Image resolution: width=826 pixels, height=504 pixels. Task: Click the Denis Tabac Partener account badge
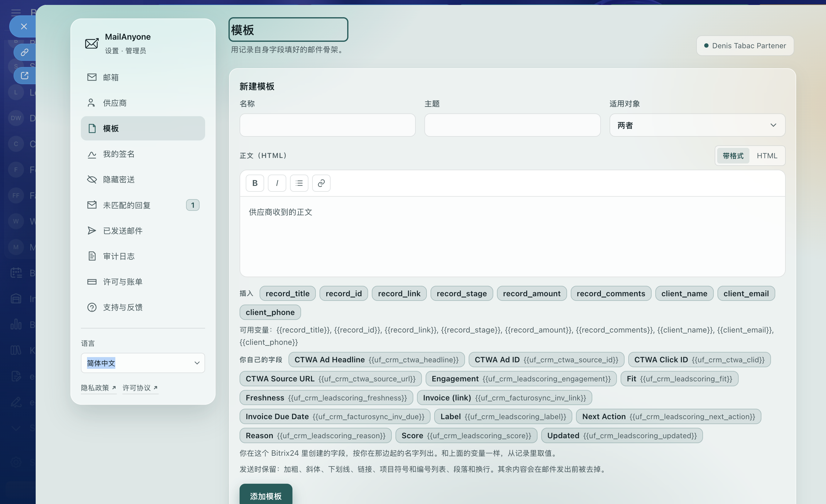[x=745, y=45]
